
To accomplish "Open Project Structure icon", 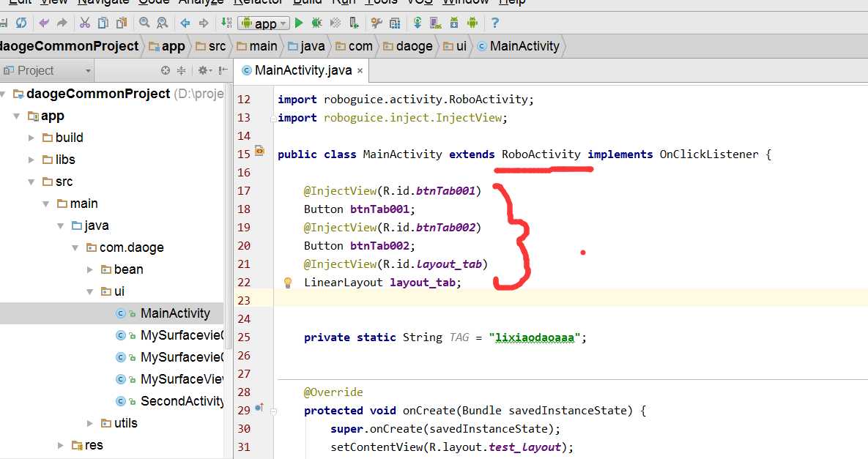I will [x=395, y=23].
